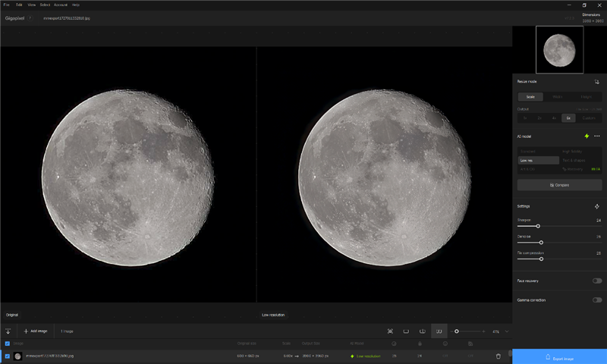Click the image list scrollbar
This screenshot has height=364, width=607.
(x=510, y=353)
